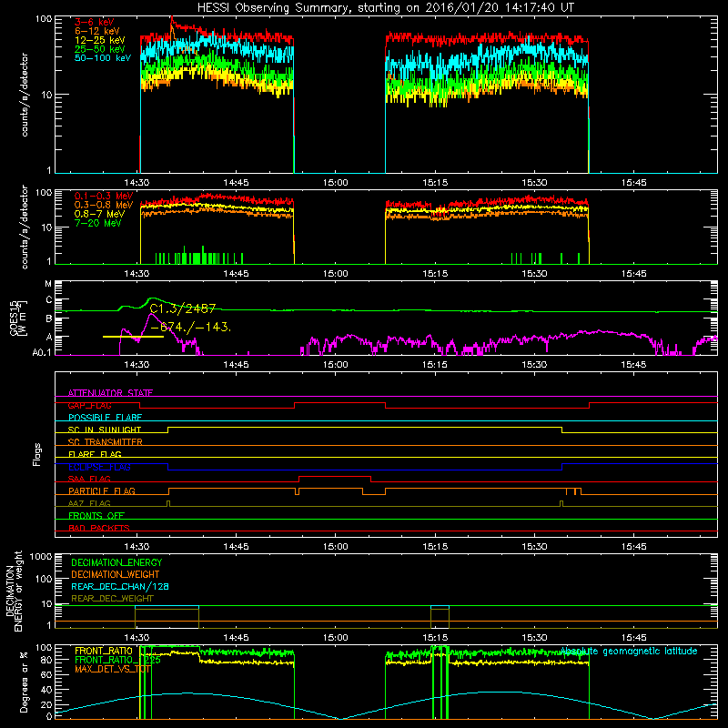Select the orange 6-12 keV legend label
The width and height of the screenshot is (728, 728).
pyautogui.click(x=96, y=31)
